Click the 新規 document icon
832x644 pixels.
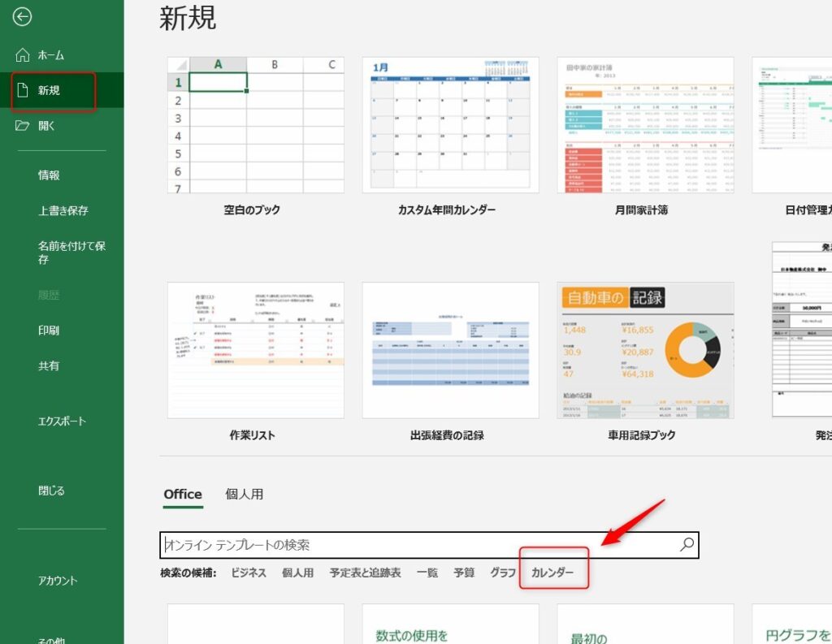(22, 90)
